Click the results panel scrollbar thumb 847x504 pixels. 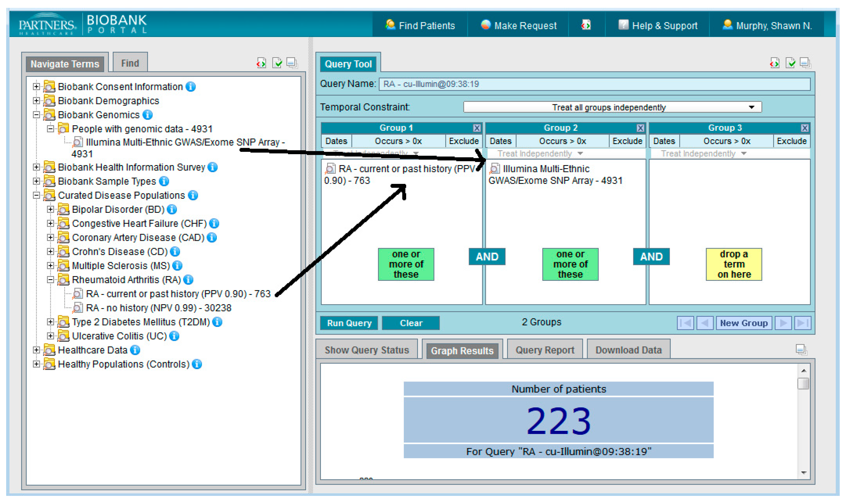[x=803, y=383]
